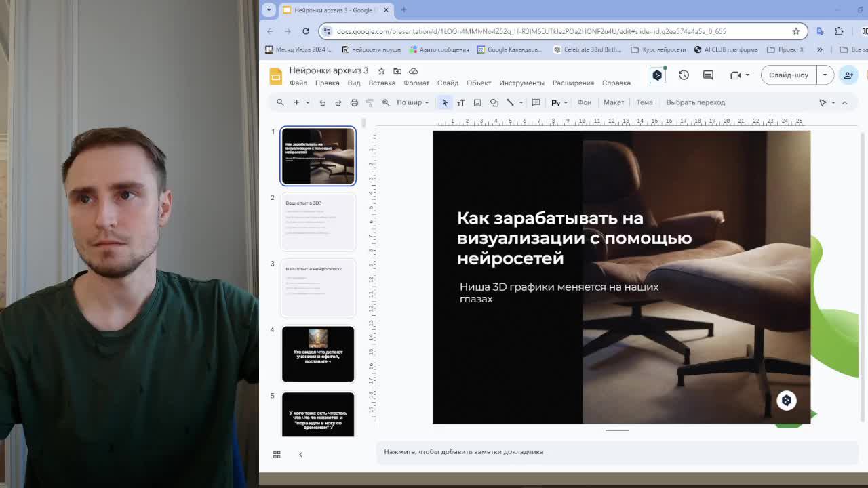
Task: Open the Справка menu
Action: click(616, 83)
